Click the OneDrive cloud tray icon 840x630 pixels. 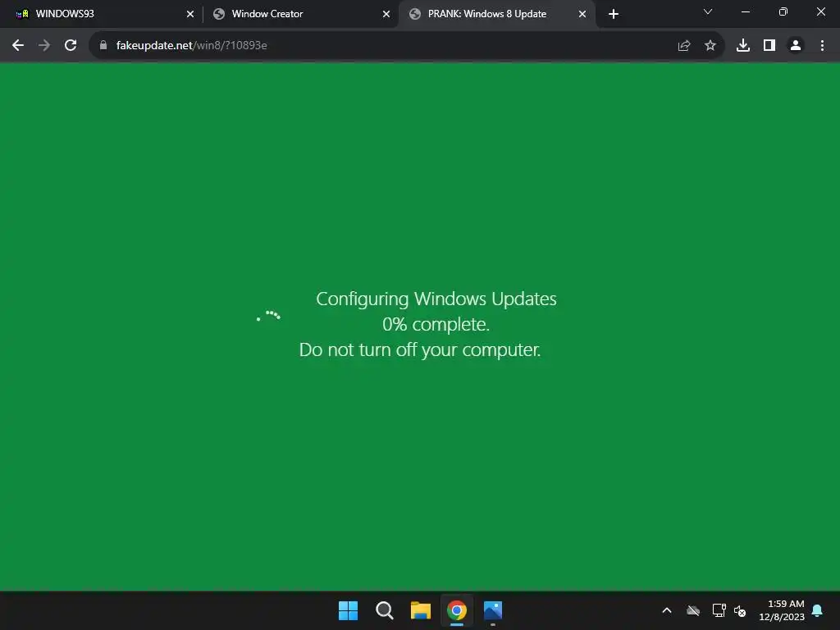[x=693, y=610]
